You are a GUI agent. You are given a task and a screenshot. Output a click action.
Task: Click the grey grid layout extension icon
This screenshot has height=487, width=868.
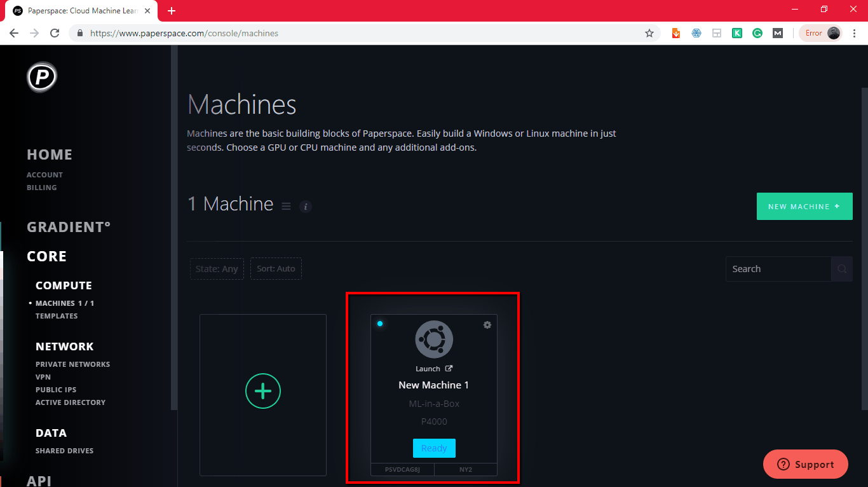717,33
